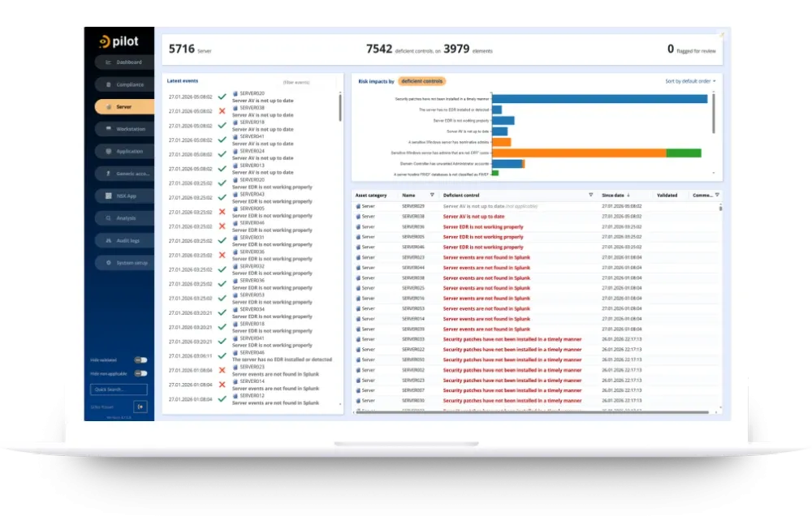Click the Quick Search input field

(119, 390)
